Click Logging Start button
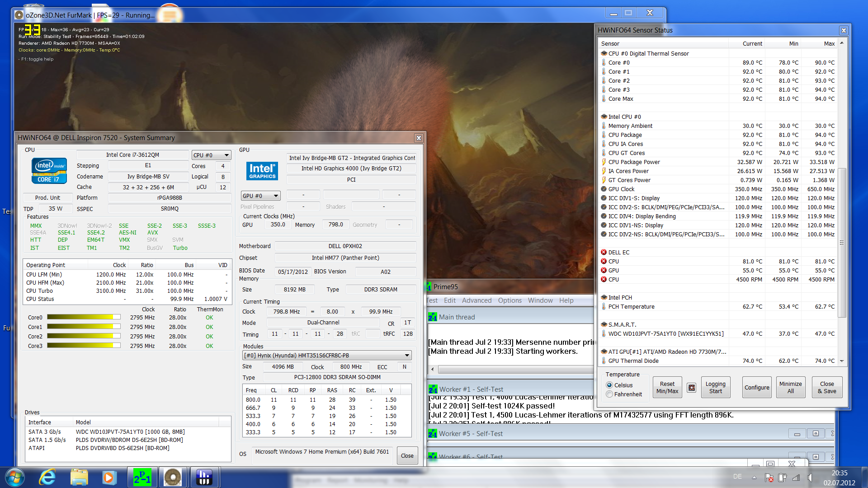 (x=715, y=387)
